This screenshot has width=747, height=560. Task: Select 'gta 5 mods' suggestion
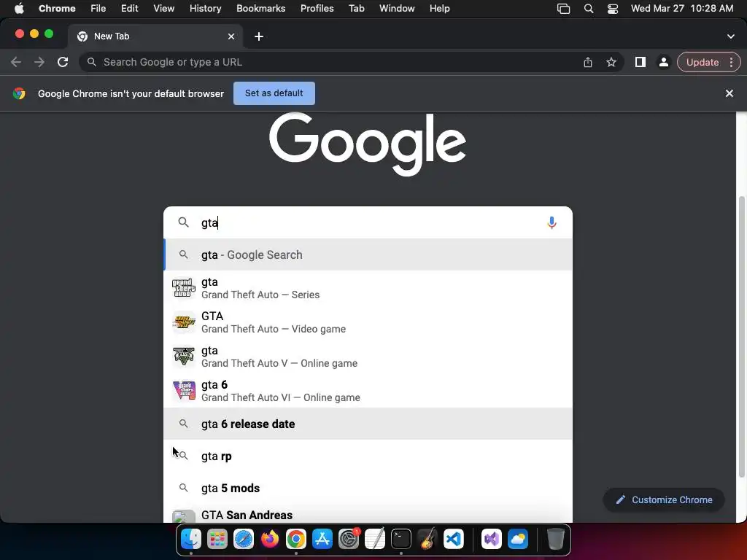pyautogui.click(x=368, y=488)
